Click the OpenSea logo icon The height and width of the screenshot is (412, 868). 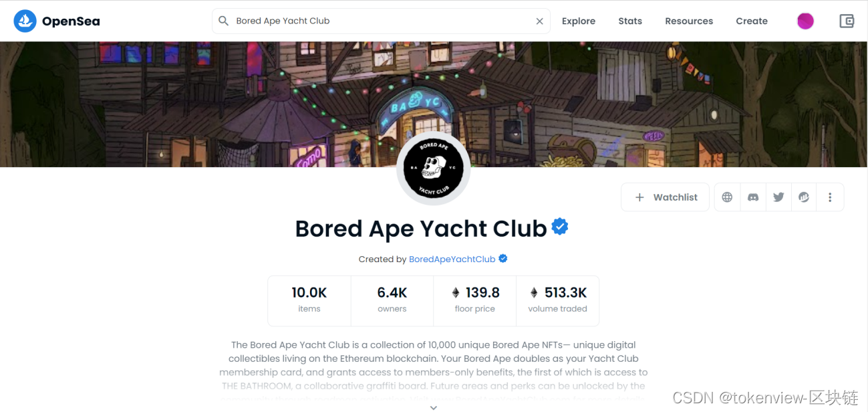click(x=25, y=21)
